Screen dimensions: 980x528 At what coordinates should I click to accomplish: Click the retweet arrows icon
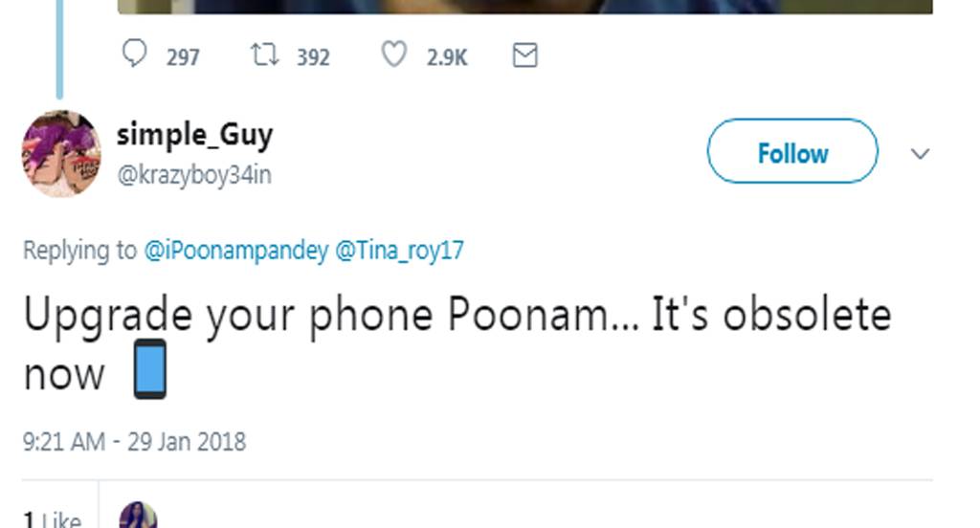point(264,55)
